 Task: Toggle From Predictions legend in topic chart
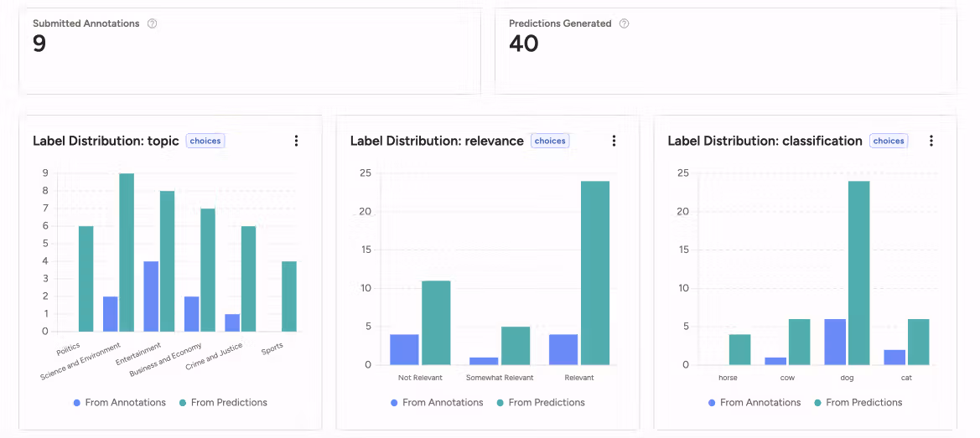pos(223,403)
